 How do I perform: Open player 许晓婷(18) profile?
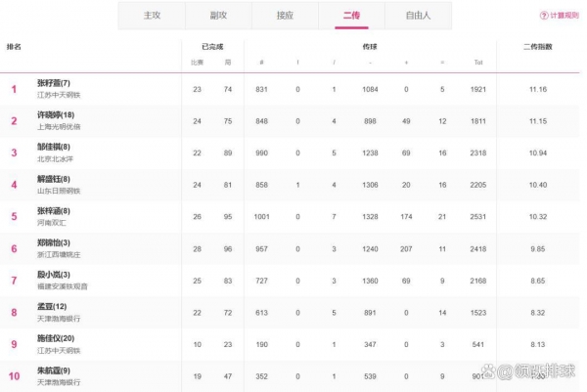click(56, 114)
